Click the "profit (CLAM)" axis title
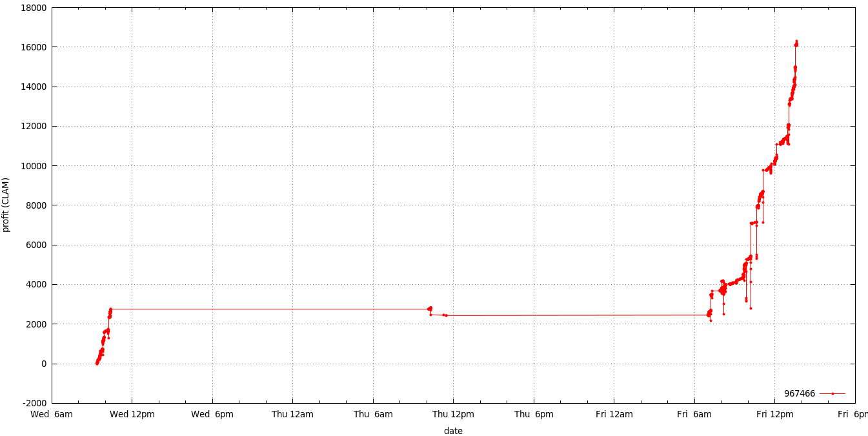 (6, 205)
